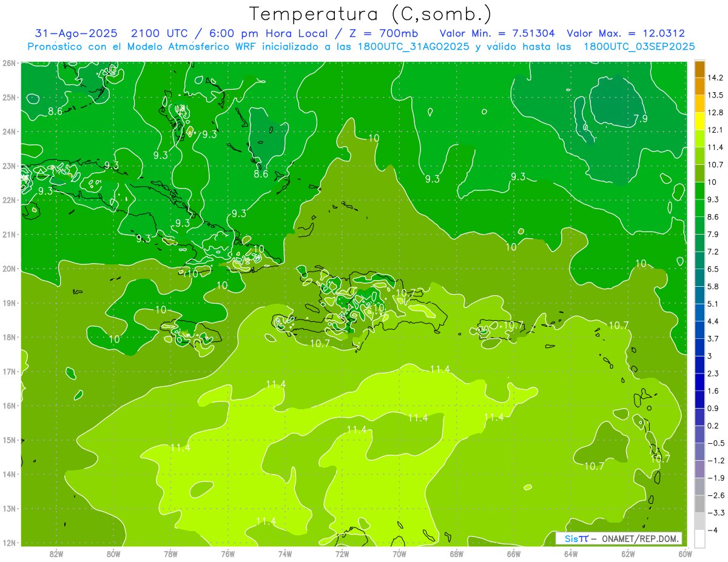728x562 pixels.
Task: Click the 13.5 legend tick label
Action: (x=716, y=95)
